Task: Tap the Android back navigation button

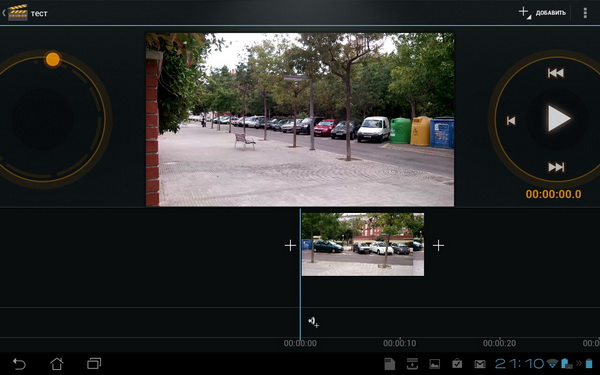Action: (19, 364)
